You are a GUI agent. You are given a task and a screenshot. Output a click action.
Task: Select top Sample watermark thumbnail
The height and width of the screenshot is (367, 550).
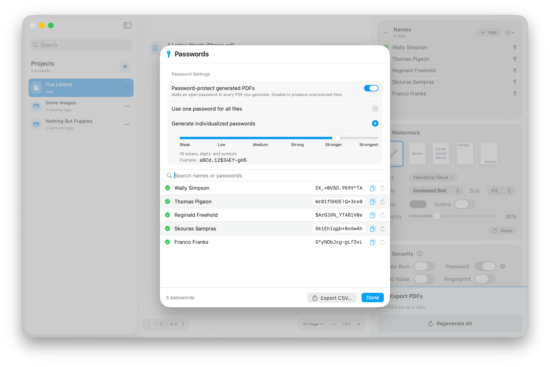pyautogui.click(x=465, y=153)
